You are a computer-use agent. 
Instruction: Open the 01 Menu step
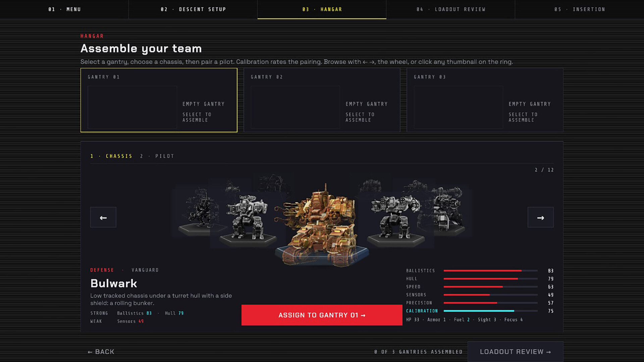64,9
